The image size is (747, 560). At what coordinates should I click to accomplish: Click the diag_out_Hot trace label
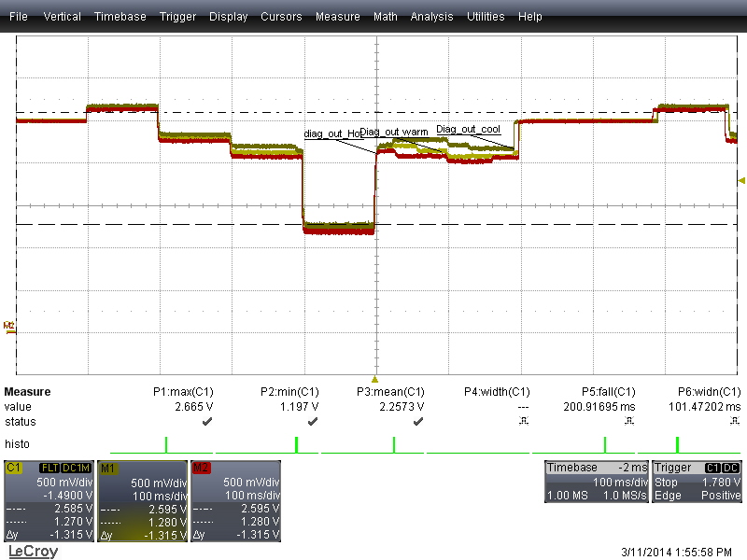pos(332,133)
